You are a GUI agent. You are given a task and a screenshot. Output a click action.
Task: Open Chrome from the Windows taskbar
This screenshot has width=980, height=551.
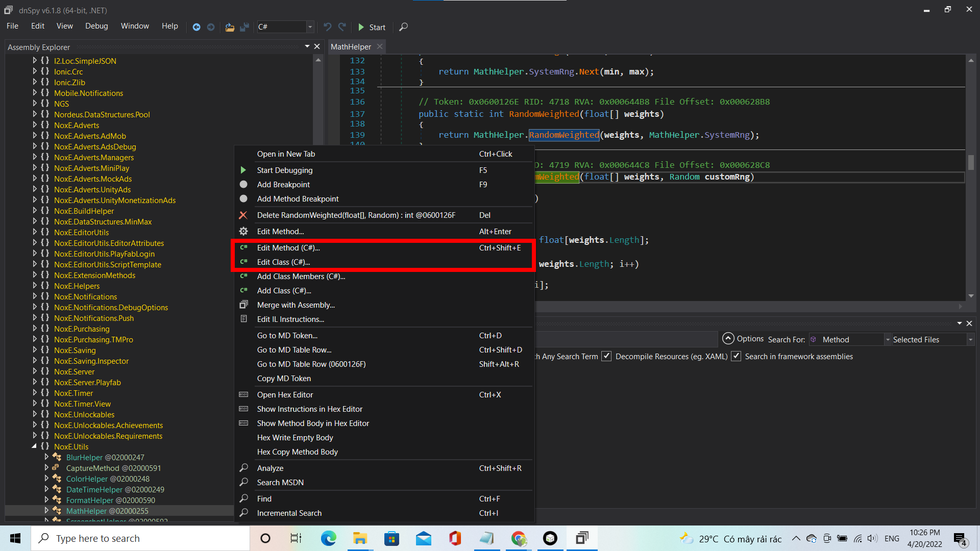pyautogui.click(x=519, y=538)
